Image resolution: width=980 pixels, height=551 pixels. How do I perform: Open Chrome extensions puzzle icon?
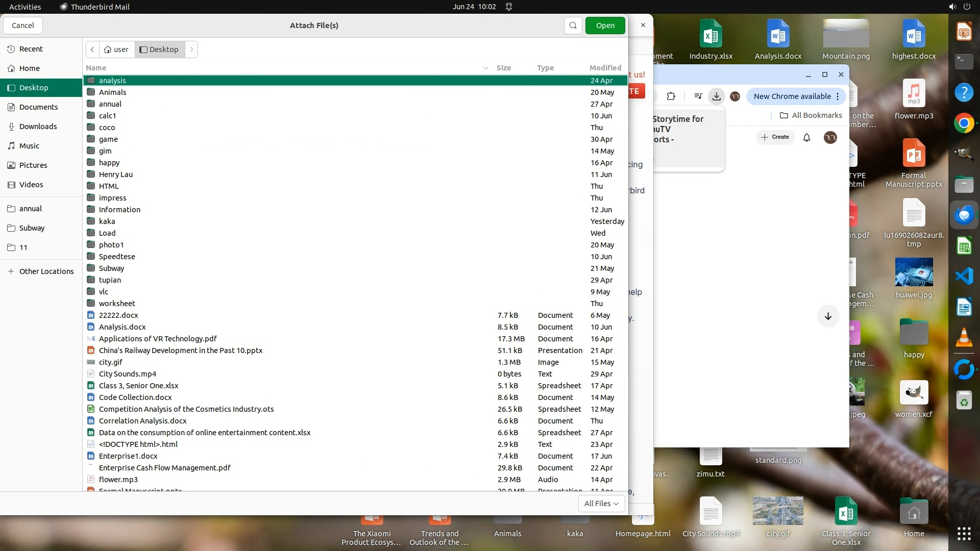tap(671, 96)
